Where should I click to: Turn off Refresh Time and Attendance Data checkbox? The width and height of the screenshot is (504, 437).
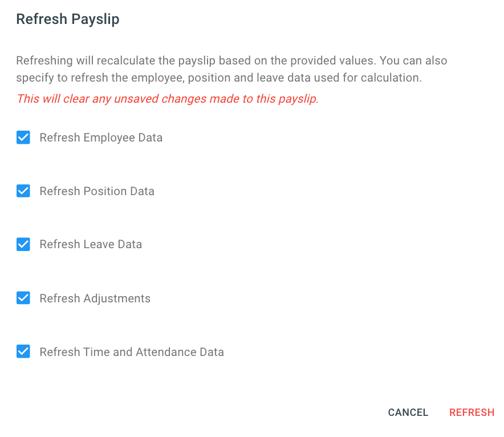click(x=23, y=351)
